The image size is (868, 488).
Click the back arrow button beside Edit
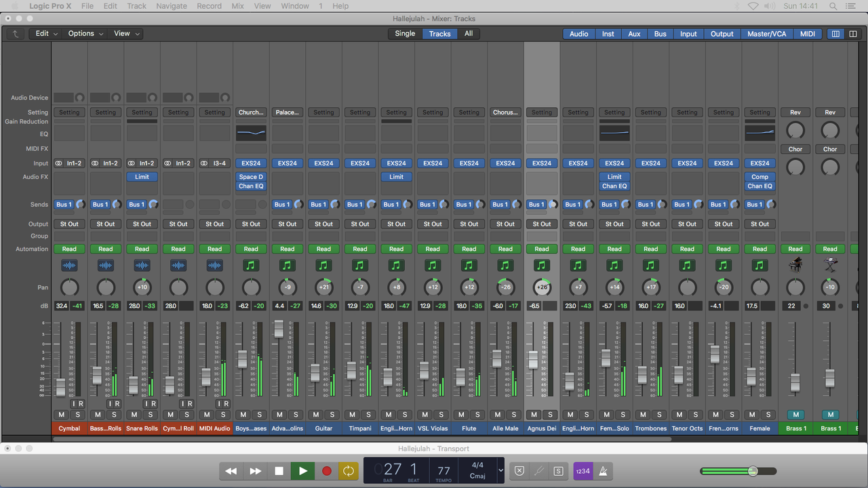point(15,33)
